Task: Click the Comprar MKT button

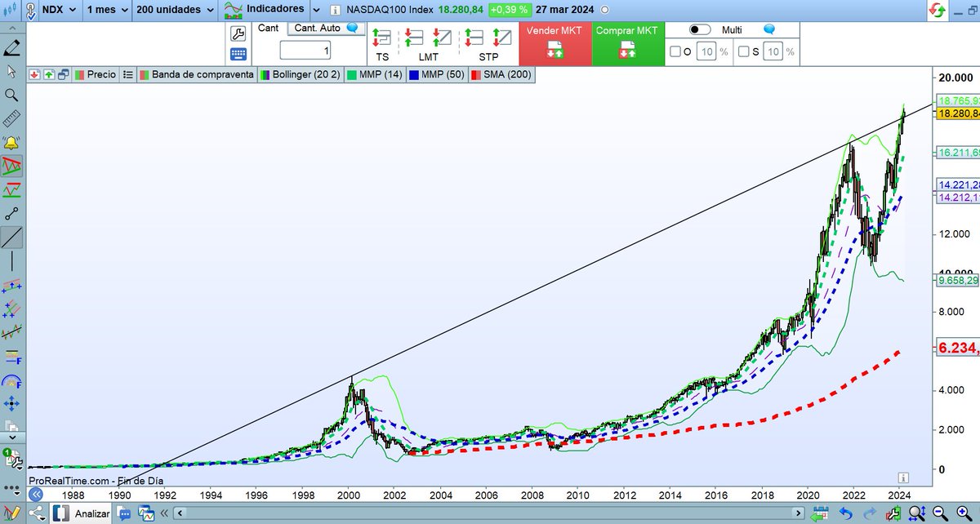Action: [627, 42]
